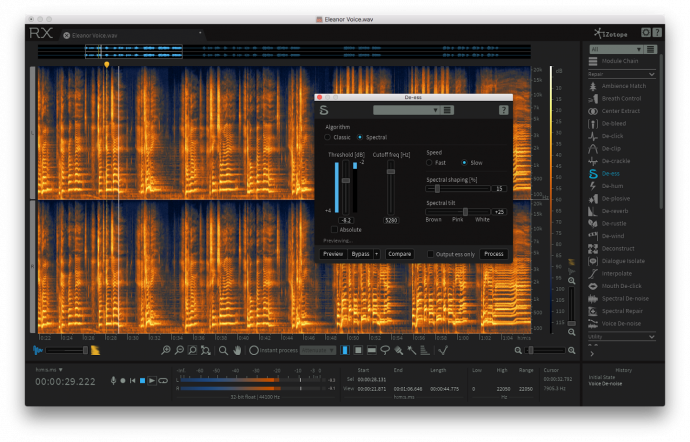Screen dimensions: 690x442
Task: Select the brush selection tool
Action: [399, 350]
